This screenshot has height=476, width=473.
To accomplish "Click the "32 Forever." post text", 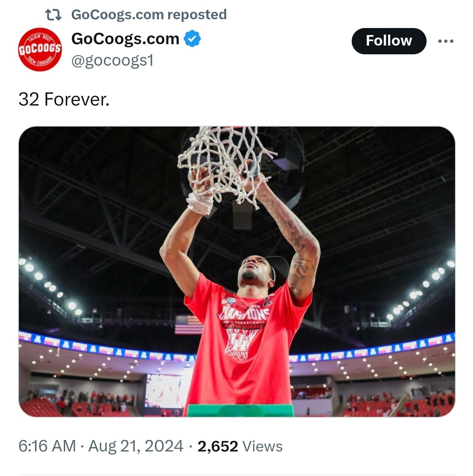I will pyautogui.click(x=64, y=100).
